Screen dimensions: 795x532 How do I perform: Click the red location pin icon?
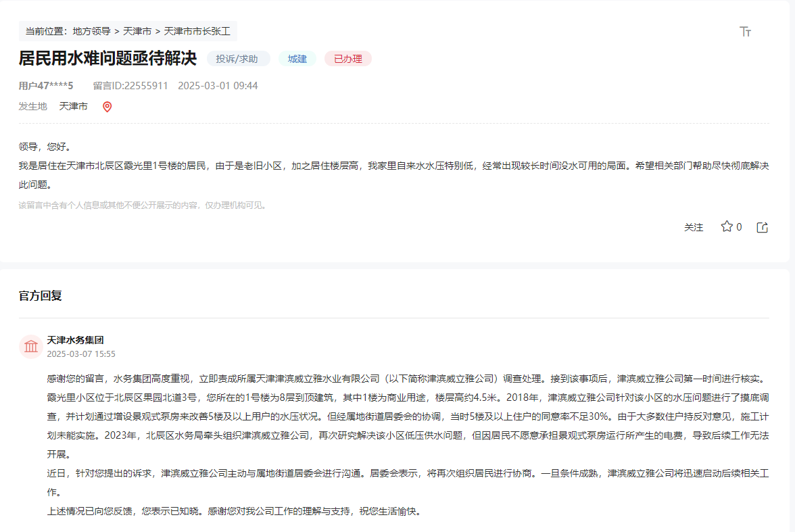pos(107,107)
